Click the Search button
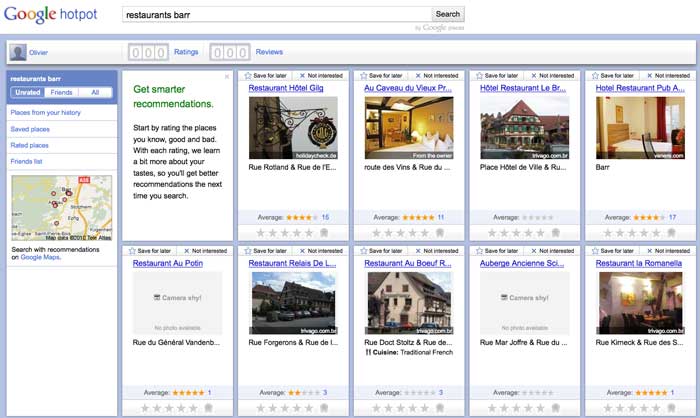Image resolution: width=700 pixels, height=418 pixels. point(447,14)
